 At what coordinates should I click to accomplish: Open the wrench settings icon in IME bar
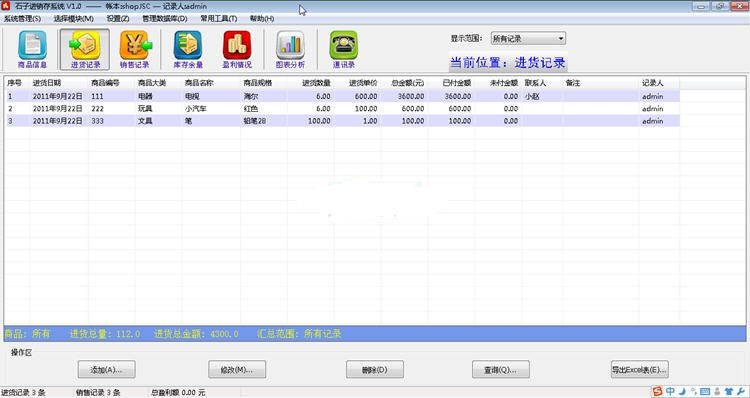(741, 392)
